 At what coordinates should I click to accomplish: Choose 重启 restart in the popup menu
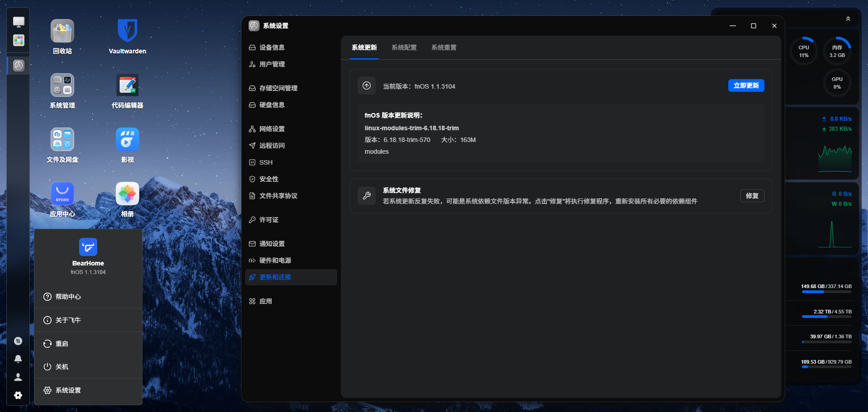(x=88, y=344)
